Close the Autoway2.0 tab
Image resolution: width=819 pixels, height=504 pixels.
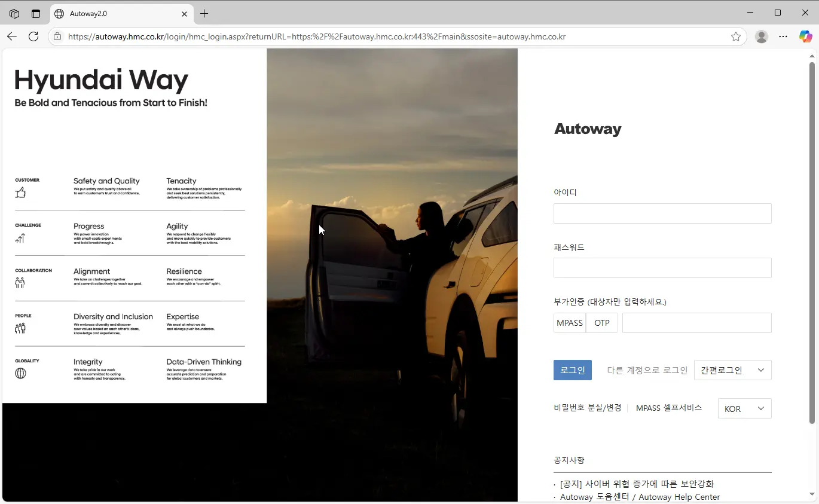click(x=184, y=13)
